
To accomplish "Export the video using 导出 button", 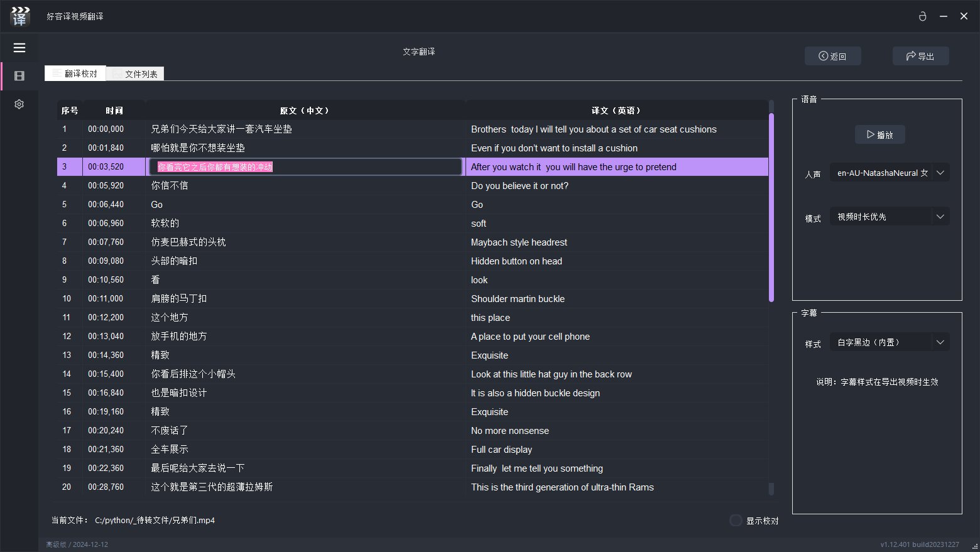I will click(x=920, y=56).
